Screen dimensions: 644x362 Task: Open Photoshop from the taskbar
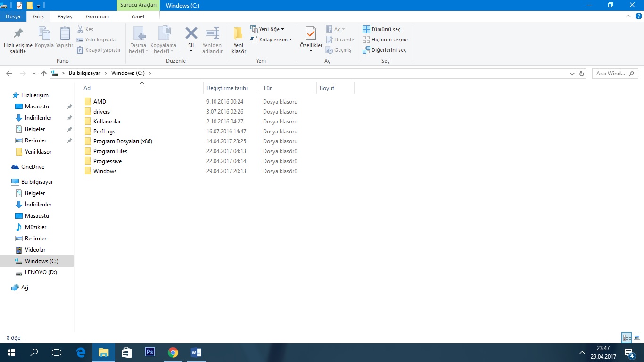[x=150, y=352]
